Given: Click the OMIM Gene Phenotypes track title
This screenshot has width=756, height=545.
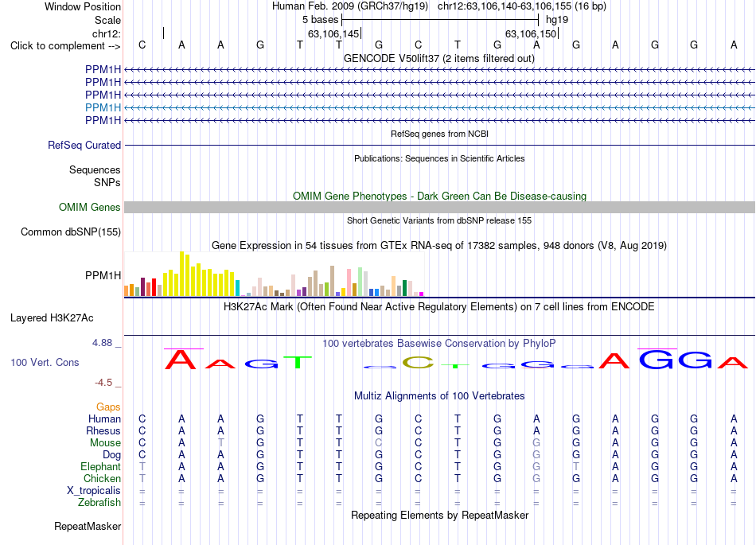Looking at the screenshot, I should (439, 197).
